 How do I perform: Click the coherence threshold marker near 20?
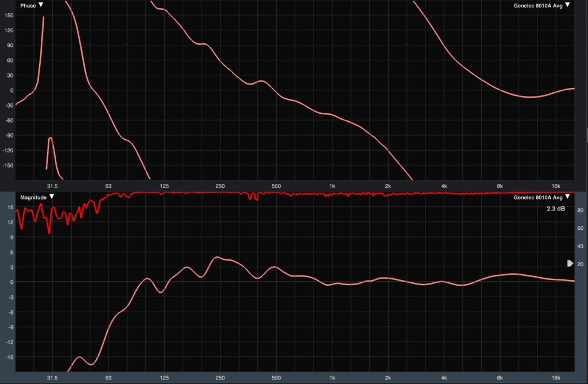570,263
